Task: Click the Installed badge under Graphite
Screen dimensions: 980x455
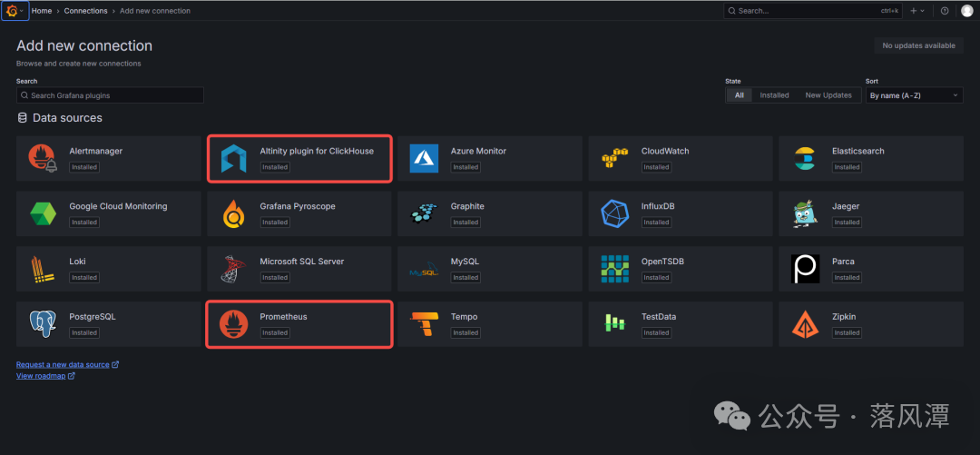Action: (465, 223)
